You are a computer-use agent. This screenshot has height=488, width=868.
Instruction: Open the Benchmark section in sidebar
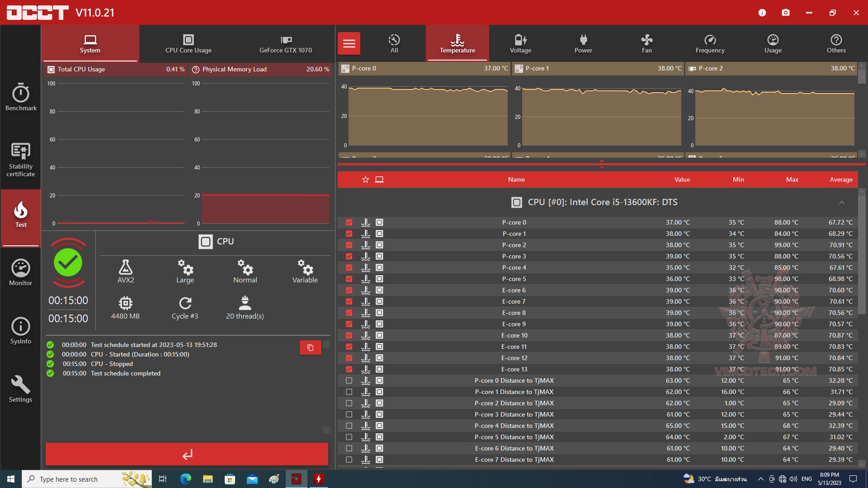21,97
